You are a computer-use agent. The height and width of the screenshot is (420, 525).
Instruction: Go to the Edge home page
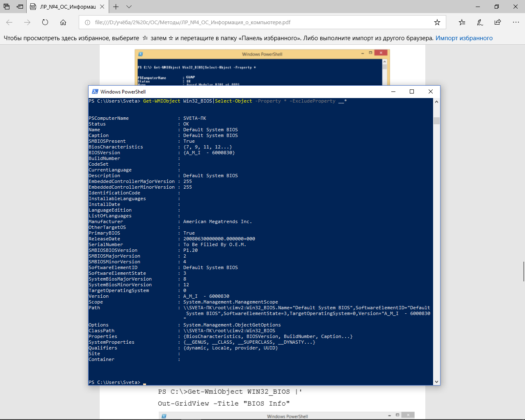[63, 22]
